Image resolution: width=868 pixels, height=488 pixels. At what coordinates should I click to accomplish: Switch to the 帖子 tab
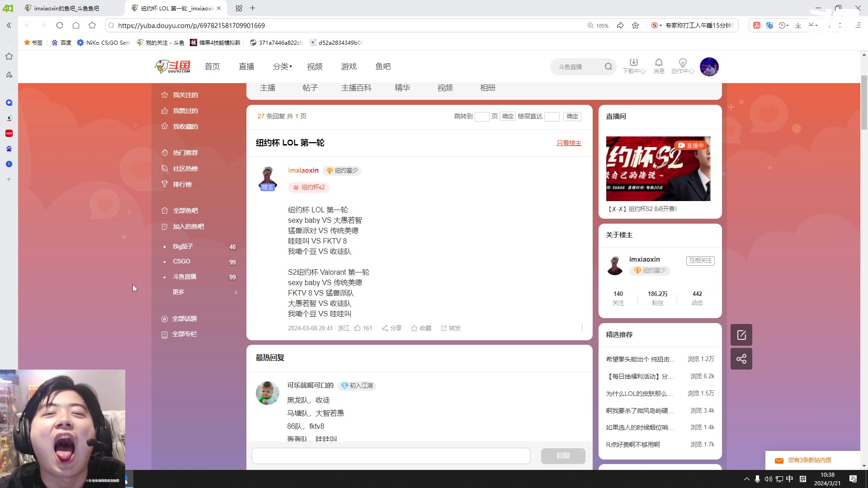click(310, 88)
